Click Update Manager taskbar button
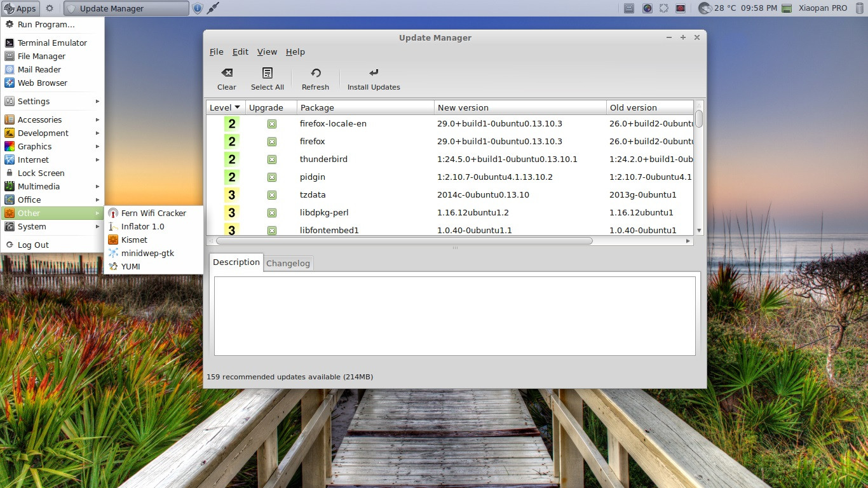This screenshot has width=868, height=488. point(126,8)
